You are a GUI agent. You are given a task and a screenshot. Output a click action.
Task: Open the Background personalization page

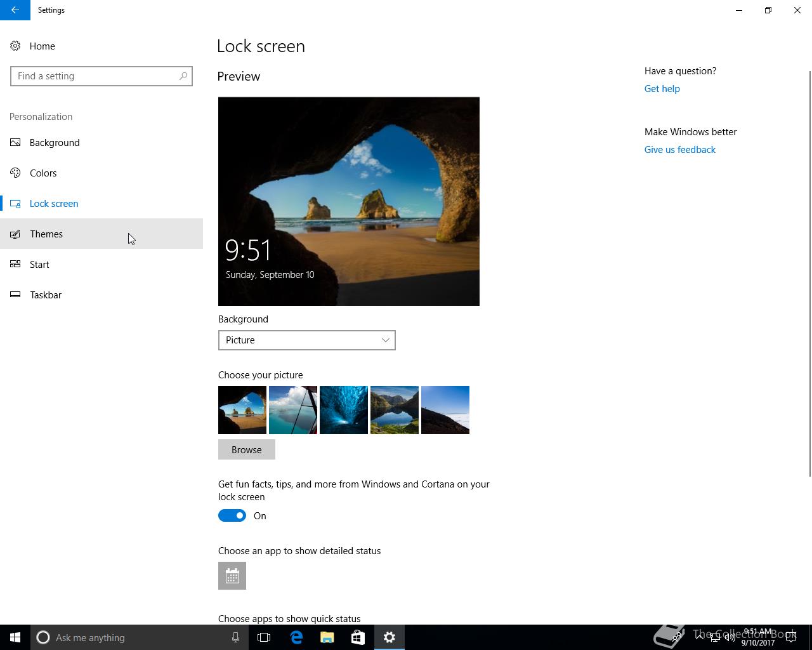click(101, 142)
